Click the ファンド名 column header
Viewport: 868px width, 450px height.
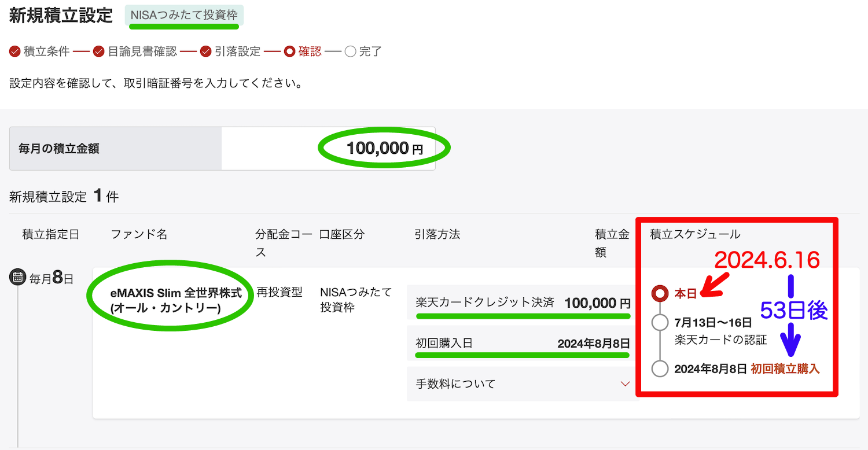point(139,234)
